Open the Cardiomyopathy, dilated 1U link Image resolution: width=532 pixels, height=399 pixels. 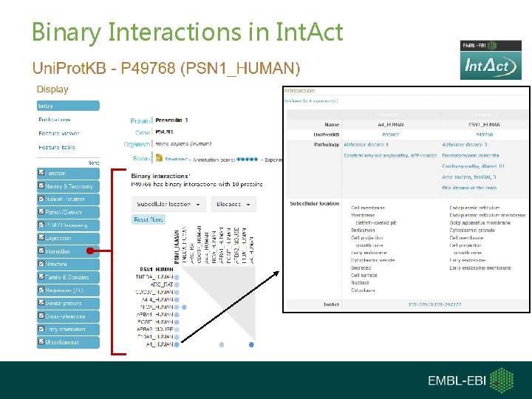[473, 166]
